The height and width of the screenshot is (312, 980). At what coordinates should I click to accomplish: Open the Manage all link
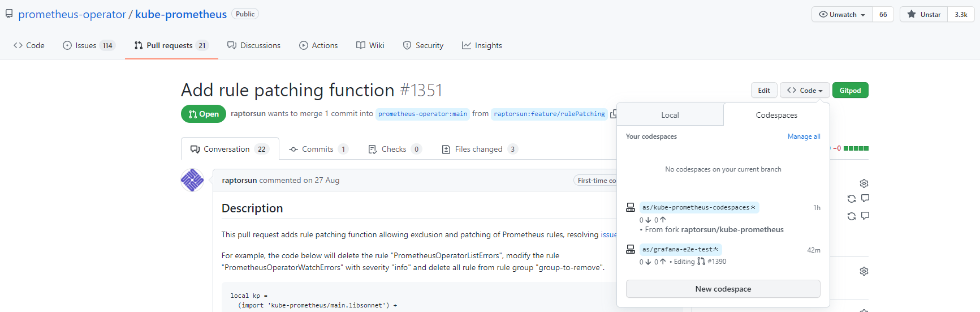(x=804, y=136)
